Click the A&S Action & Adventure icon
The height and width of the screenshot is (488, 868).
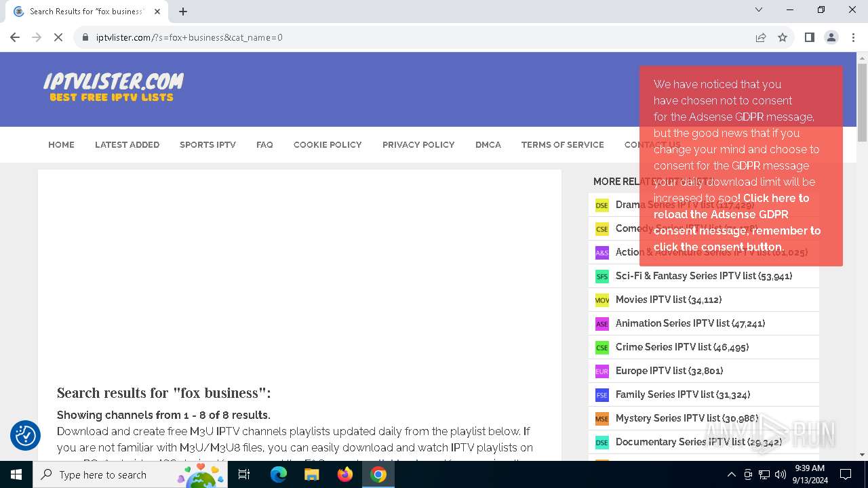(601, 253)
